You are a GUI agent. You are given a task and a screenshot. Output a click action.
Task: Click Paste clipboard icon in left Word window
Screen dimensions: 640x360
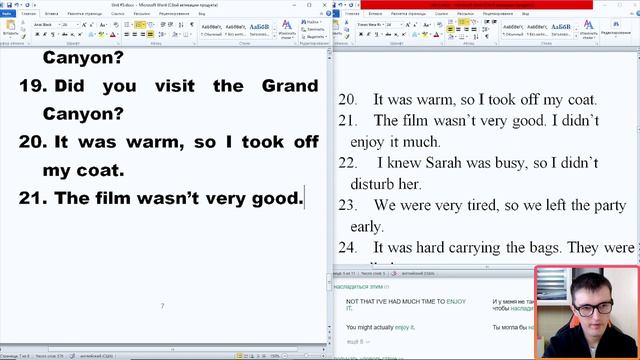(x=10, y=26)
